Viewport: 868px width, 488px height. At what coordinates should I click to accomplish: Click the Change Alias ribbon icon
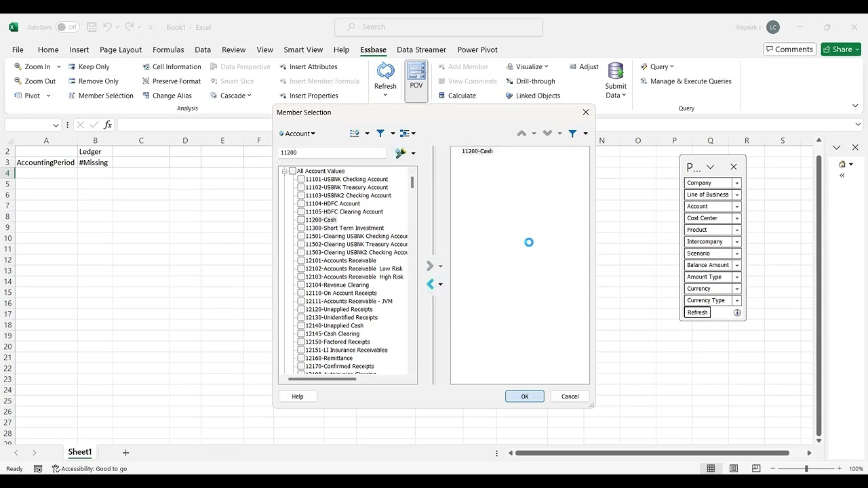pyautogui.click(x=146, y=96)
